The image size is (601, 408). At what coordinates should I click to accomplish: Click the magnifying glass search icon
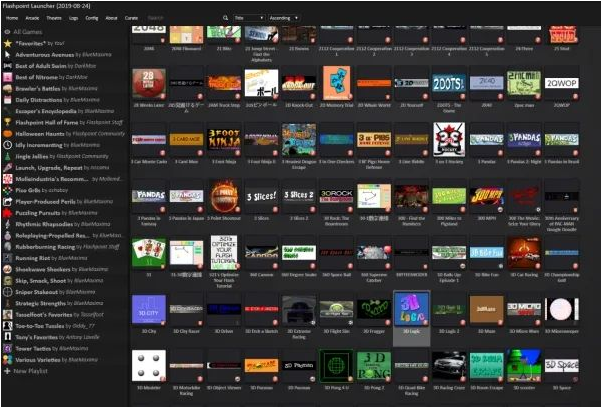point(225,18)
